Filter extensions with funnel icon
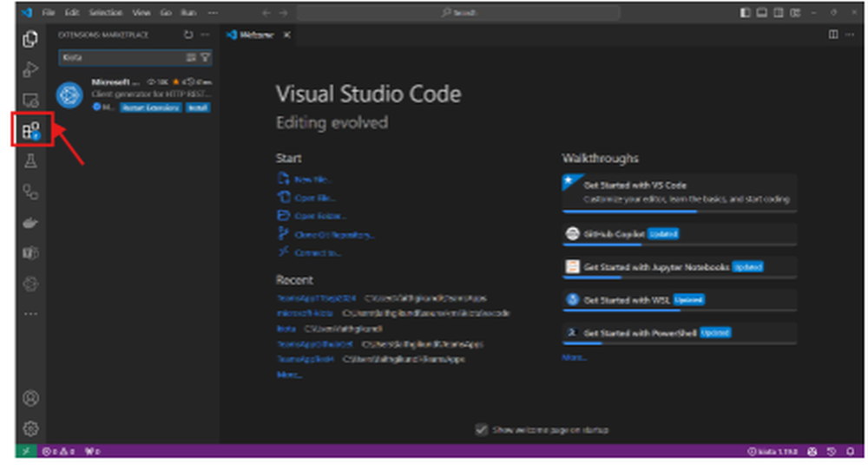The width and height of the screenshot is (868, 470). (206, 57)
